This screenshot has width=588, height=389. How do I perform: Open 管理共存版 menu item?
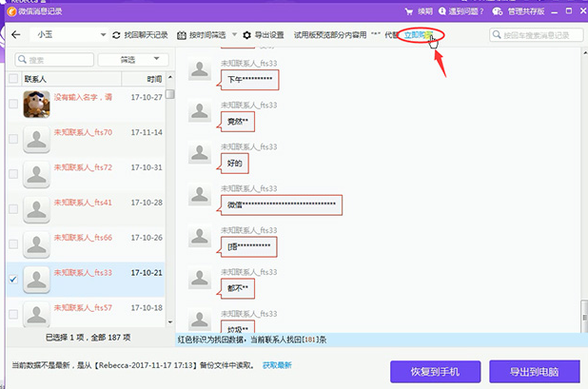[526, 11]
